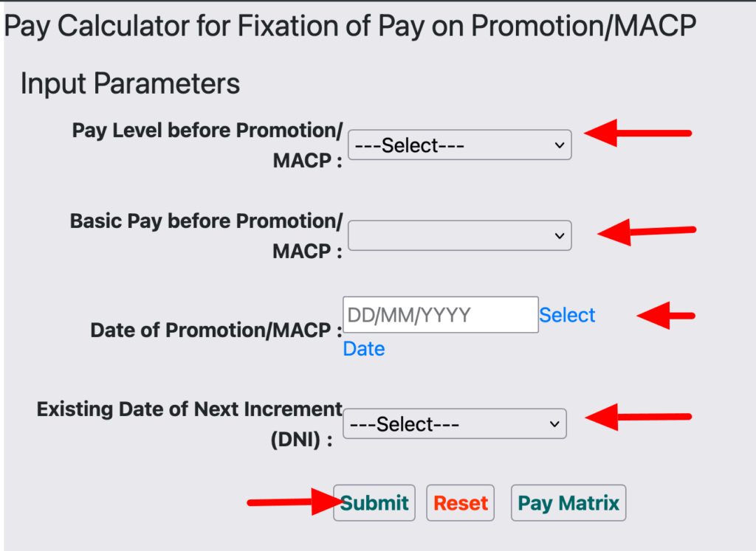Open the Existing Date of Next Increment dropdown

click(454, 423)
